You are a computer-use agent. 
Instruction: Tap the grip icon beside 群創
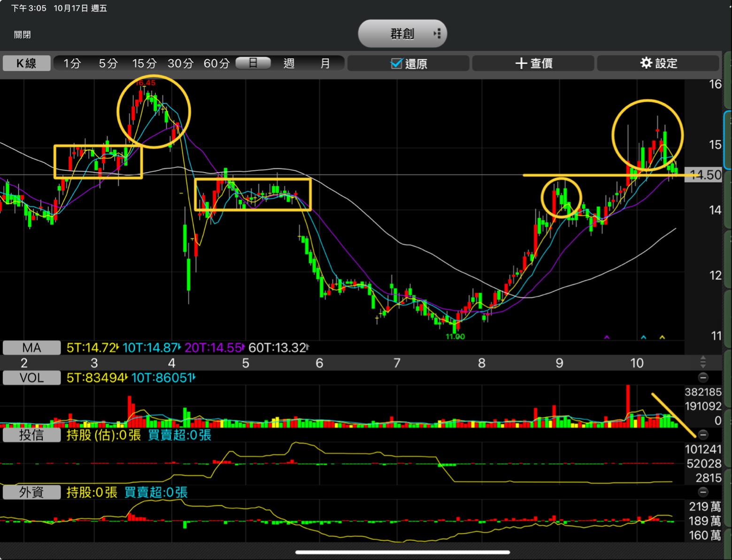(437, 34)
